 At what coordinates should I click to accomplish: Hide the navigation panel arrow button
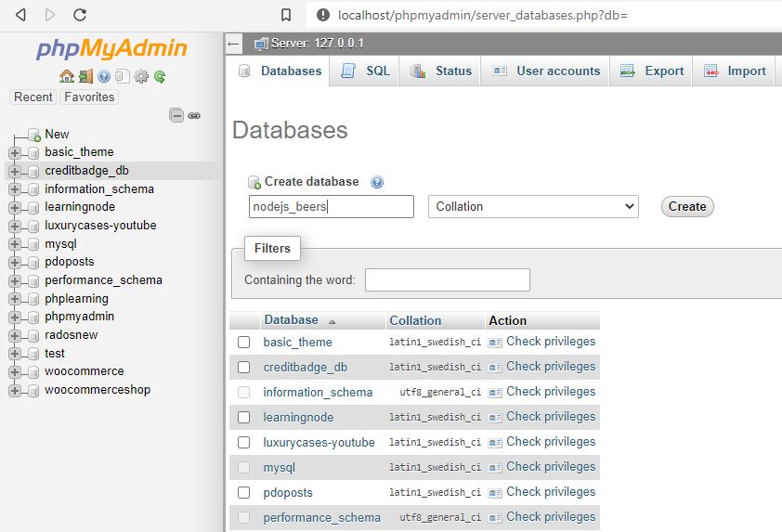click(x=233, y=44)
